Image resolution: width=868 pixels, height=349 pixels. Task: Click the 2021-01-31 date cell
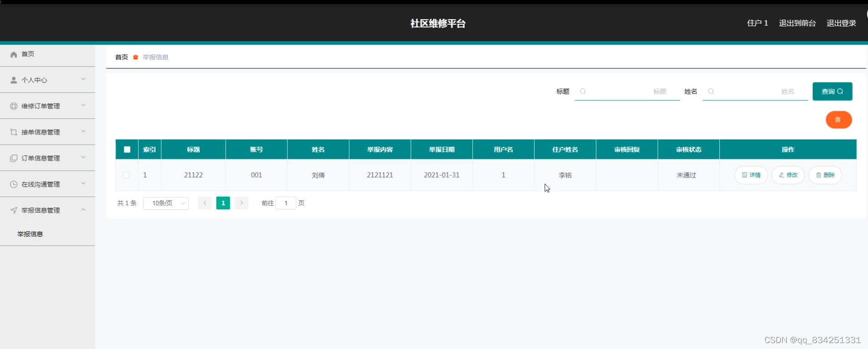pos(442,175)
